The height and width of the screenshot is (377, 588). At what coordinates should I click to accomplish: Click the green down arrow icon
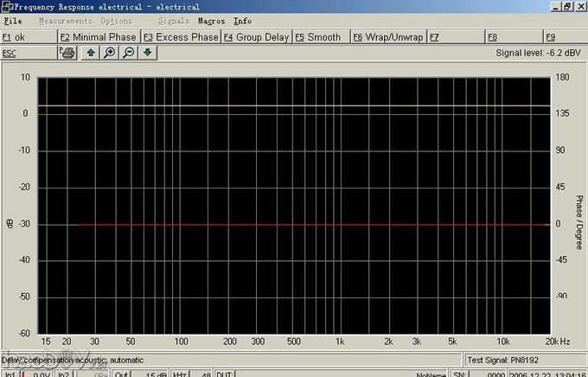(x=148, y=53)
